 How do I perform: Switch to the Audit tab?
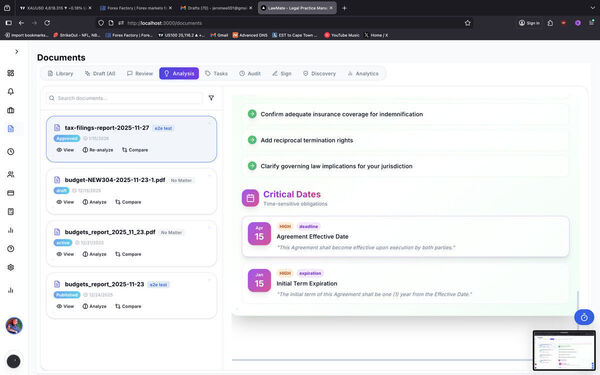250,73
